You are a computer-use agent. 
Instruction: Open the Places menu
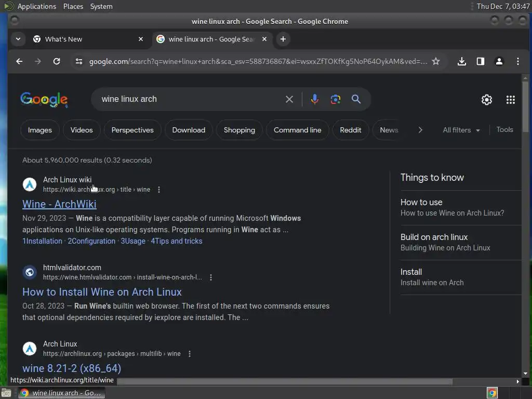click(73, 6)
